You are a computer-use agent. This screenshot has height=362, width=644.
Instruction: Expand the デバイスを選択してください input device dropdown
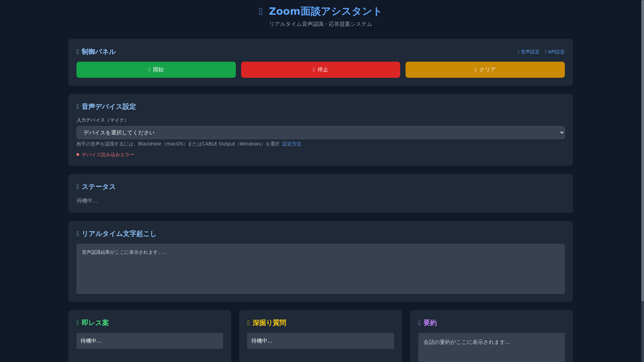[x=320, y=133]
